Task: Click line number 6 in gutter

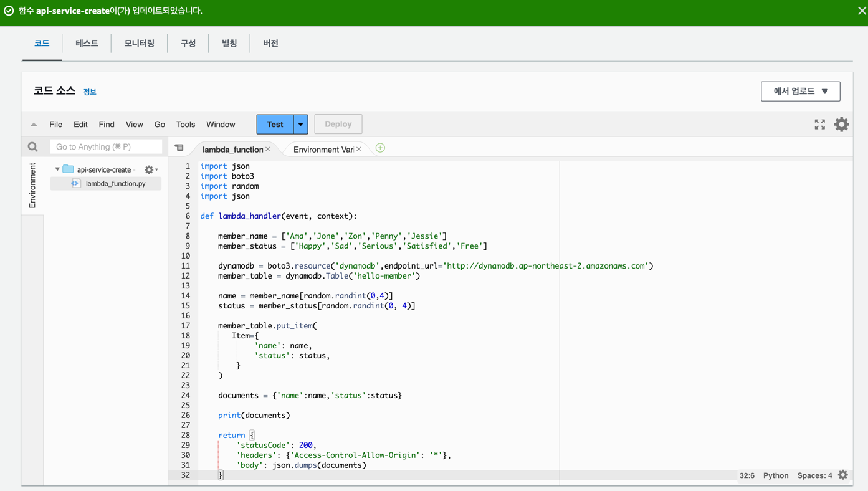Action: pos(188,216)
